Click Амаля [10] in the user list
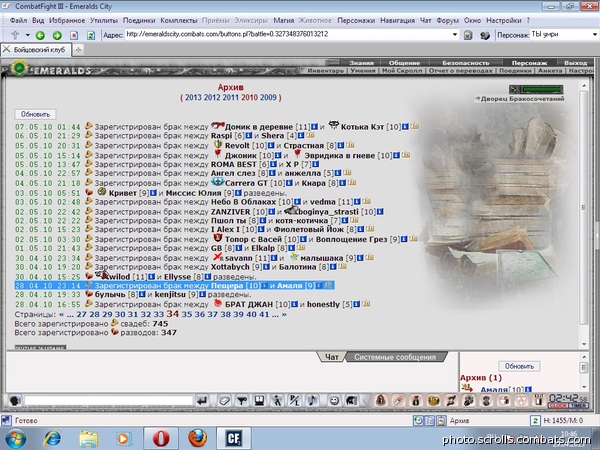This screenshot has width=600, height=450. (502, 390)
